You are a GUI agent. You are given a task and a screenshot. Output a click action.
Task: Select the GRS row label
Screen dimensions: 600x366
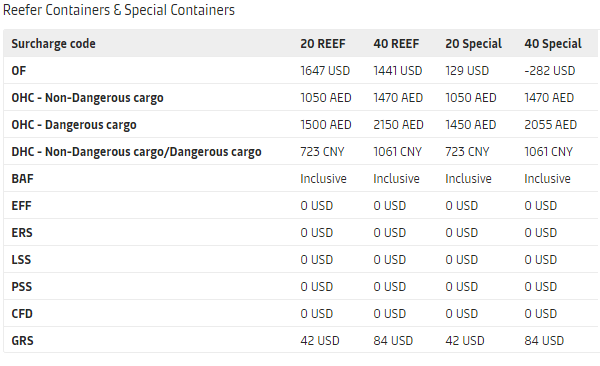click(22, 341)
